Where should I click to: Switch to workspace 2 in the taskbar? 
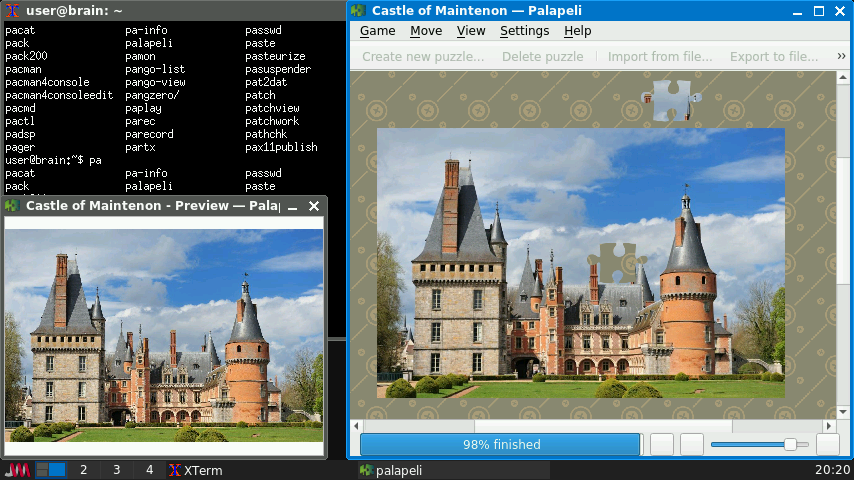click(x=83, y=470)
